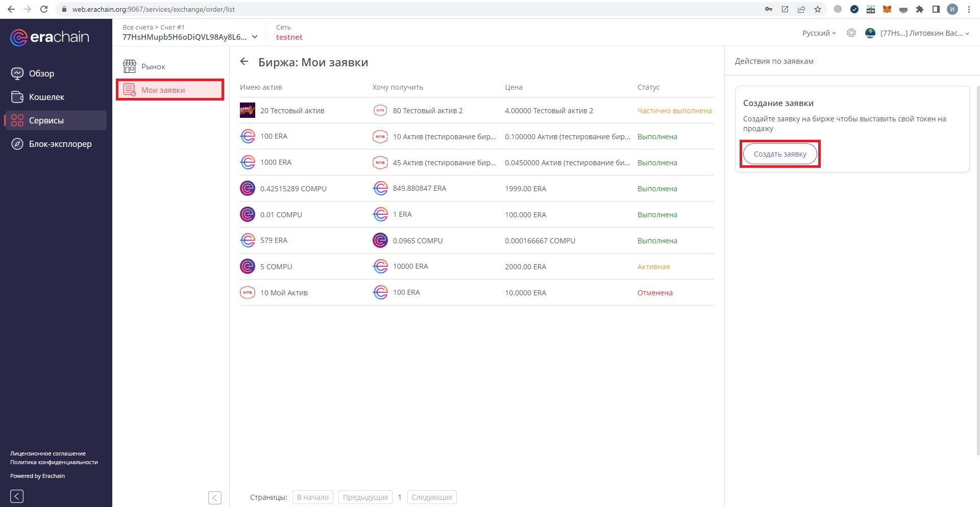Screen dimensions: 980x507
Task: Collapse the left sidebar using bottom arrow
Action: click(x=17, y=496)
